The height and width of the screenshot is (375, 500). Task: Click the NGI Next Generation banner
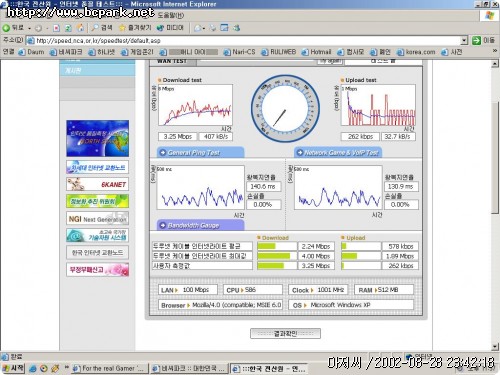[97, 219]
